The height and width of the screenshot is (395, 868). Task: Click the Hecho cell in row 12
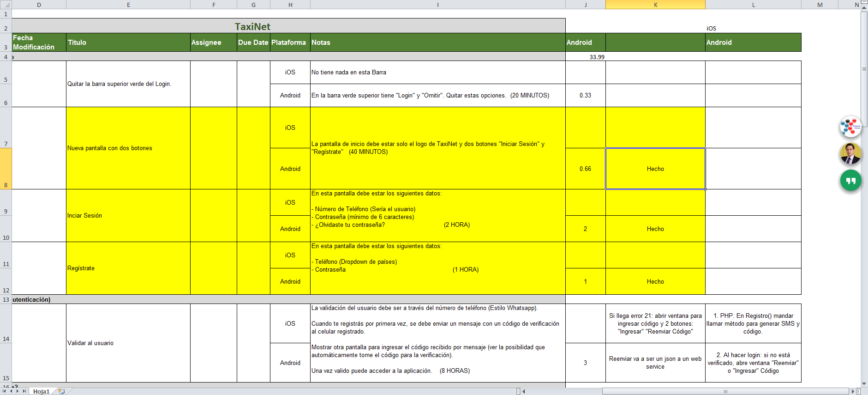(655, 281)
